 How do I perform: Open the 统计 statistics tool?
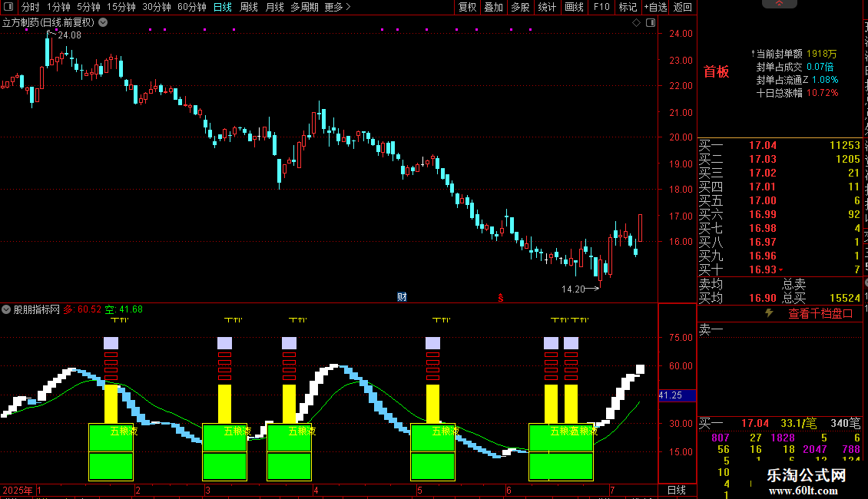(547, 7)
